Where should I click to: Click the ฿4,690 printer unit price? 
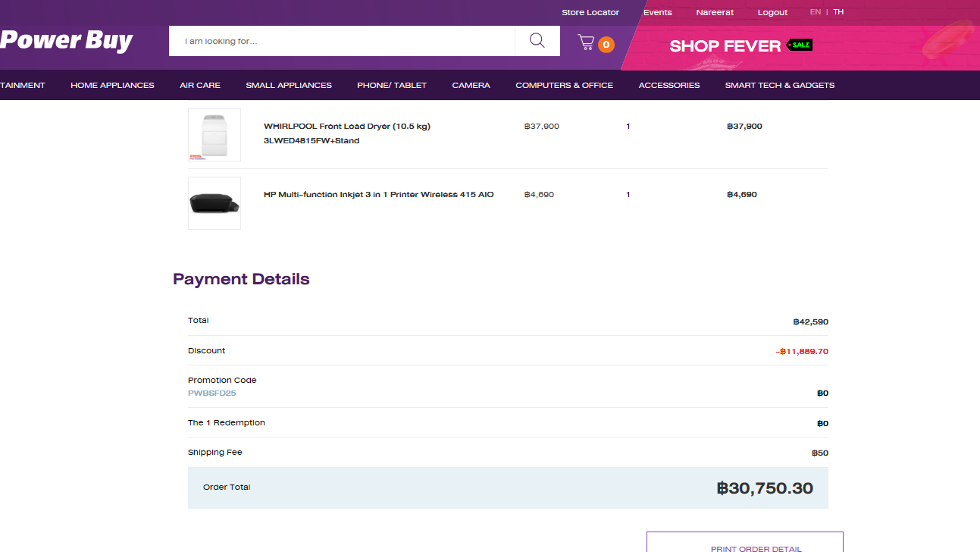point(539,195)
